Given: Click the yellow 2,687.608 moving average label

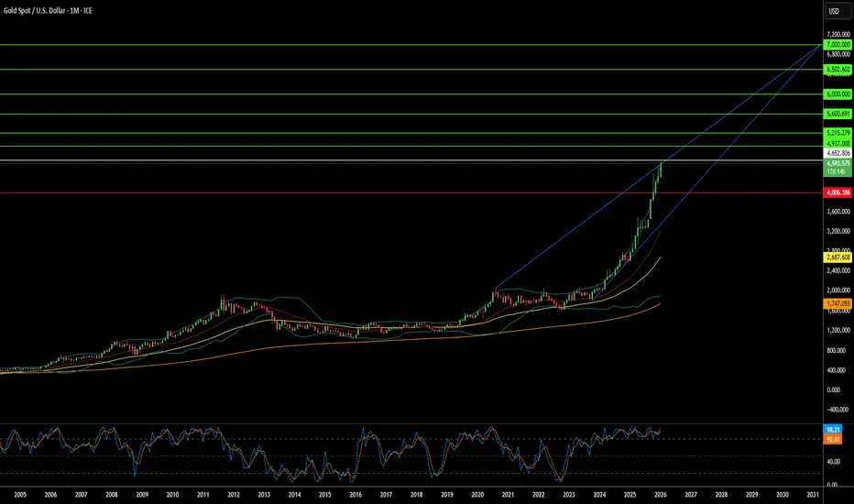Looking at the screenshot, I should tap(838, 257).
